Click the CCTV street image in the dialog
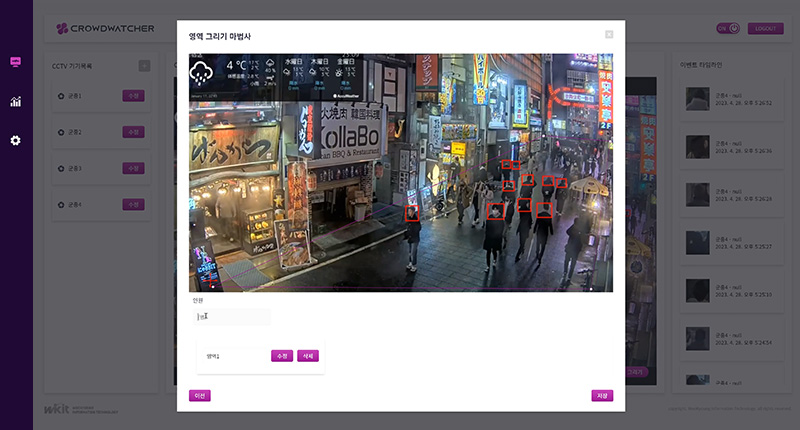Screen dimensions: 800x430 click(401, 173)
